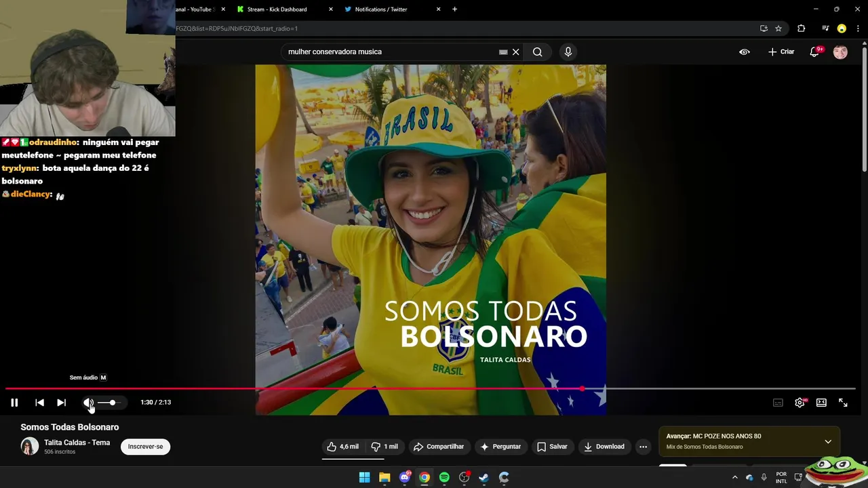Open the video settings gear

click(x=800, y=403)
